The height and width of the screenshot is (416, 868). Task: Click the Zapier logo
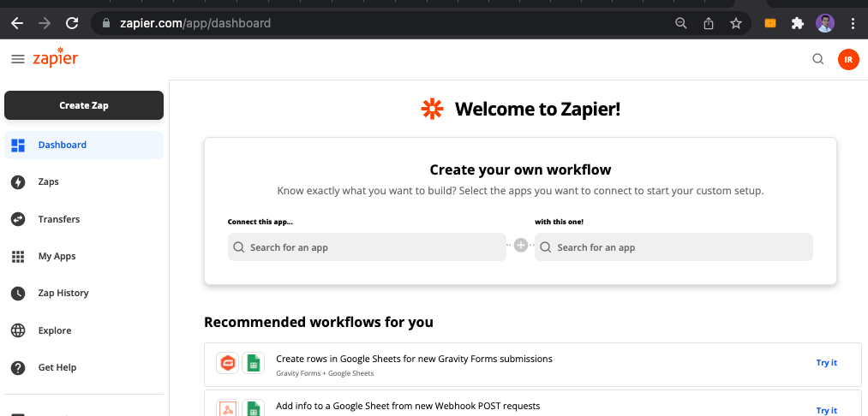click(x=55, y=58)
